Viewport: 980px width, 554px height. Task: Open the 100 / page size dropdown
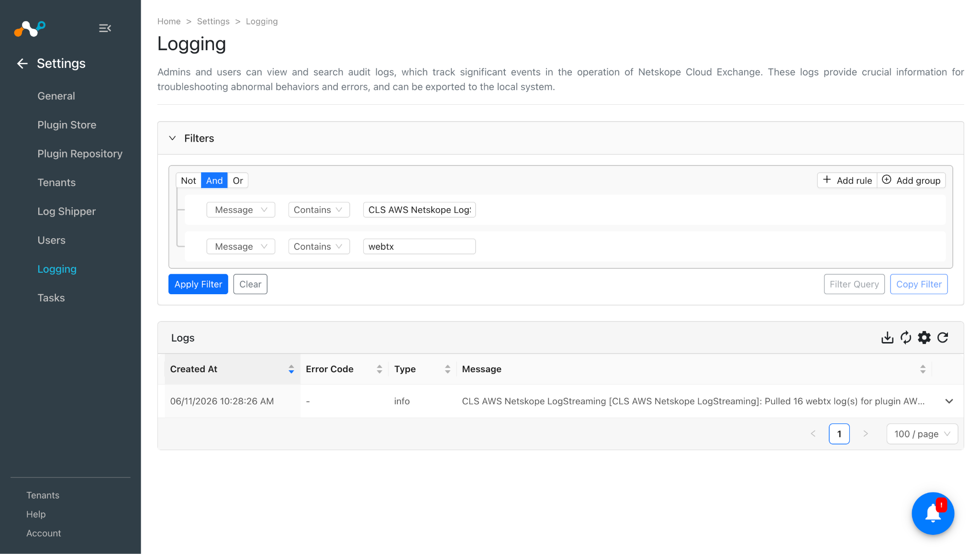922,434
